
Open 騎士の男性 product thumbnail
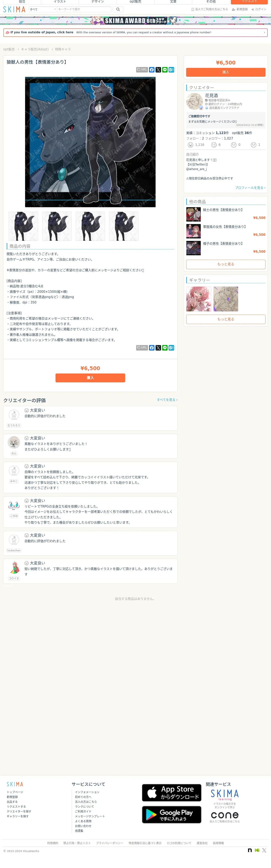tap(193, 214)
